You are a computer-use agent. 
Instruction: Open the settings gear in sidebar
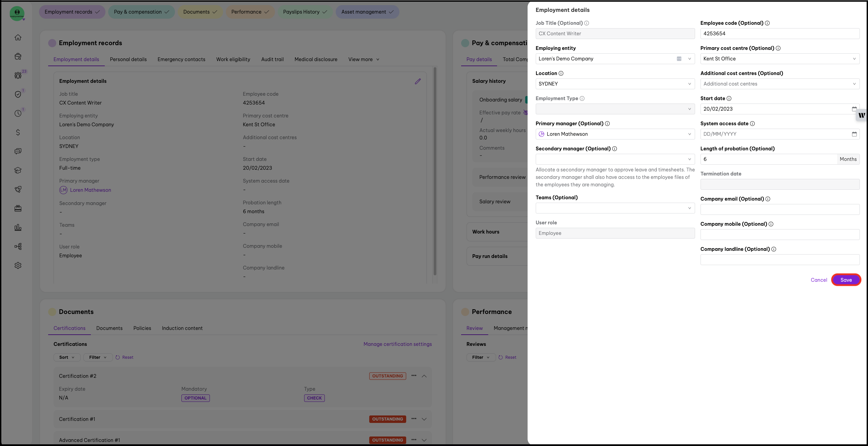tap(18, 265)
